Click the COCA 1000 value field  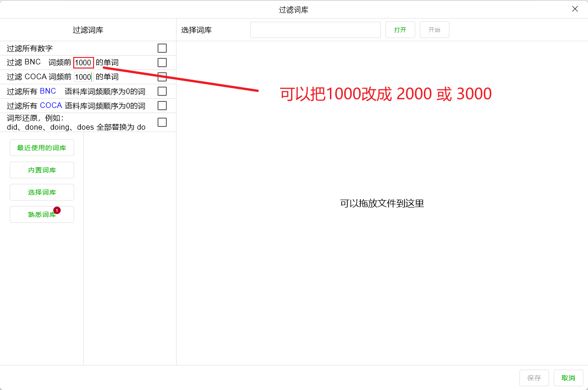tap(82, 77)
